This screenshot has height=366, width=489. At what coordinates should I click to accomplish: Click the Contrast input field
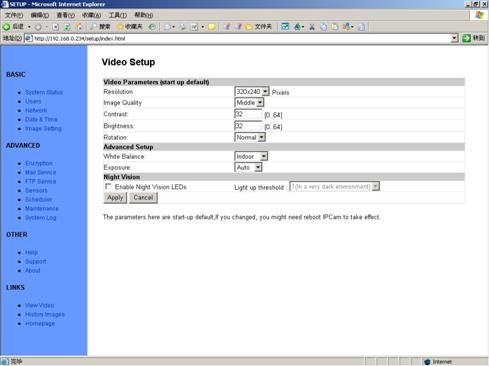(248, 114)
